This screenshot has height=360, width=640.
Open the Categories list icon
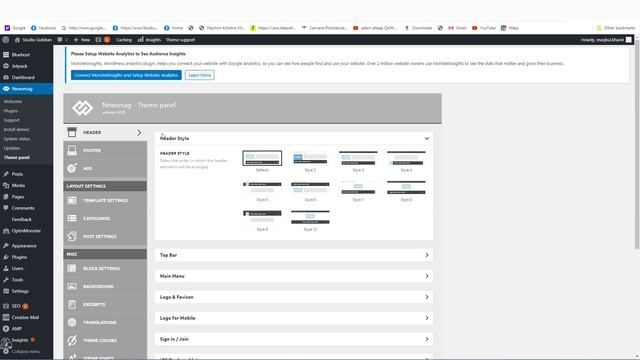tap(72, 218)
